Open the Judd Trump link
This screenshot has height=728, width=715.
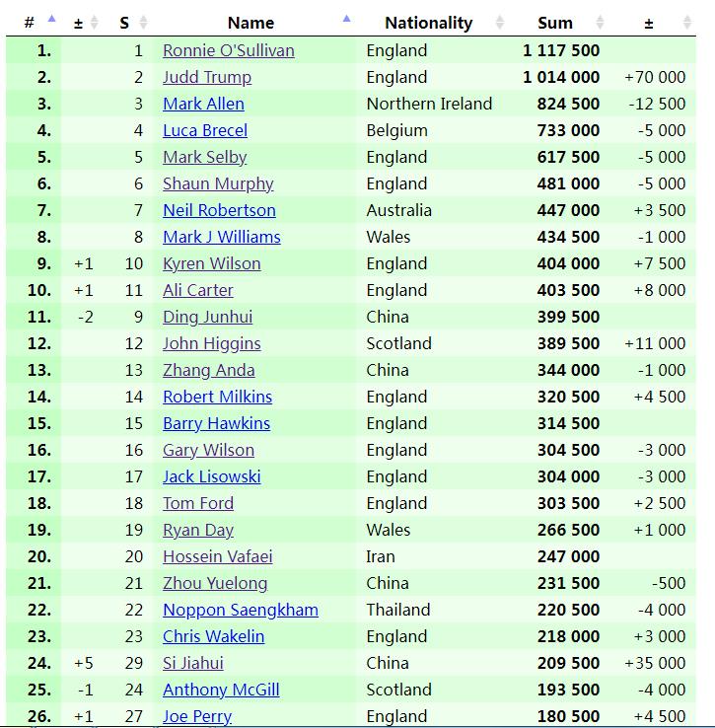click(x=206, y=77)
